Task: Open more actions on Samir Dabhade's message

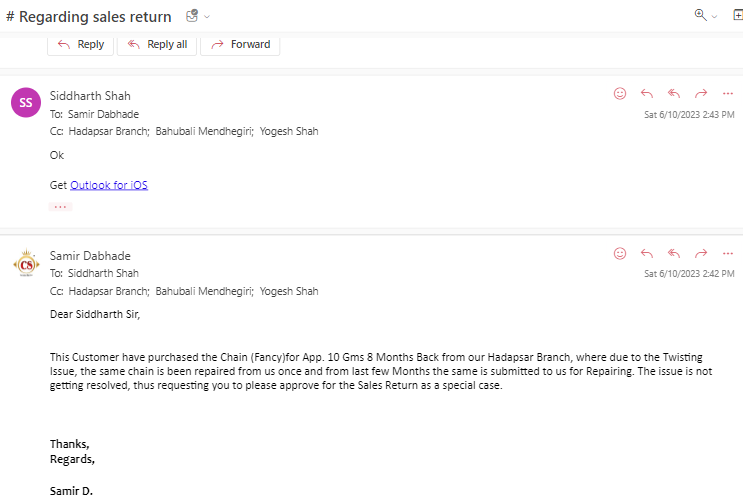Action: click(x=728, y=254)
